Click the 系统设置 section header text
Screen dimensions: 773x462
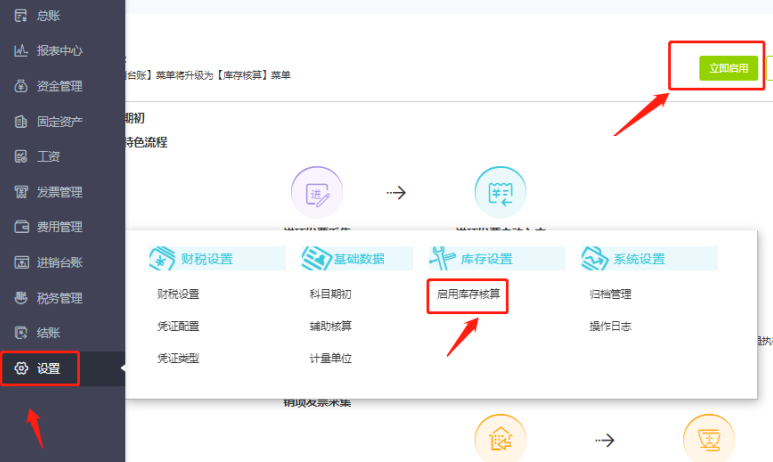[639, 259]
